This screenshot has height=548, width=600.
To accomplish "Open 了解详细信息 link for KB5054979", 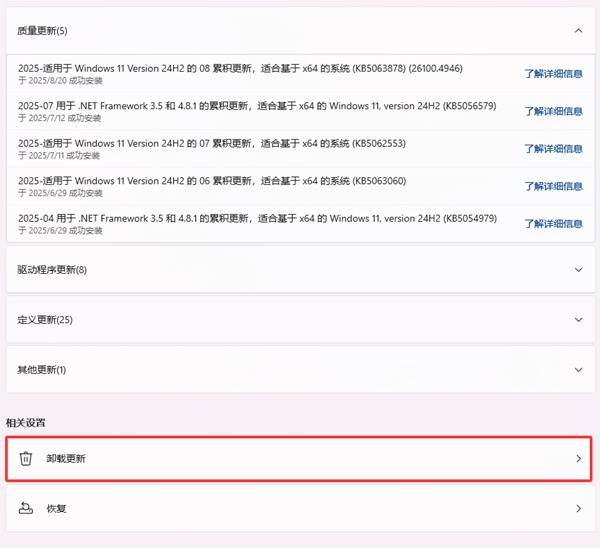I will (x=553, y=224).
